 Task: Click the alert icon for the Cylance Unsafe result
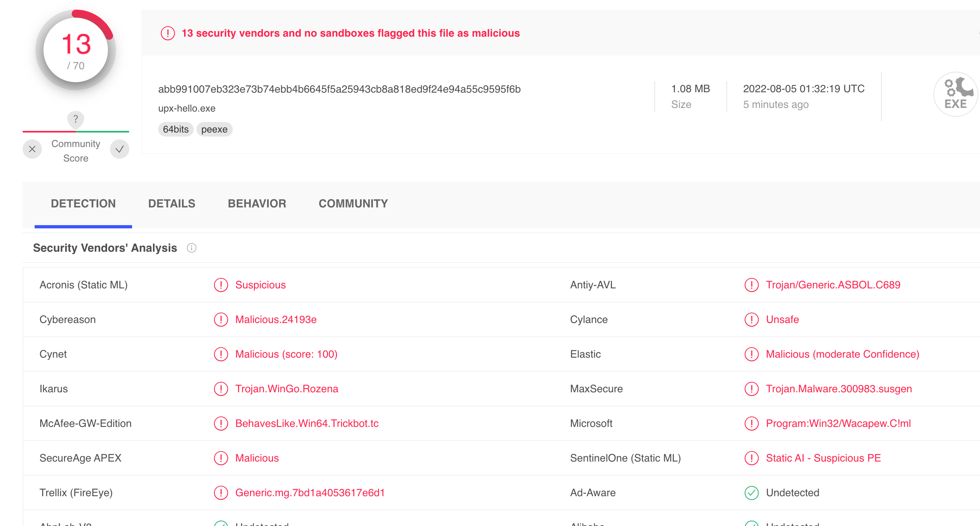click(x=751, y=320)
